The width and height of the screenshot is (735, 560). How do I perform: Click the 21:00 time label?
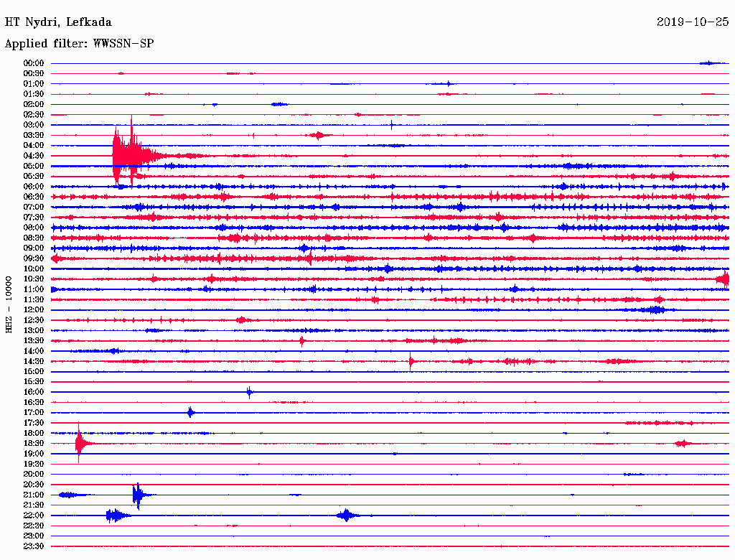click(33, 495)
